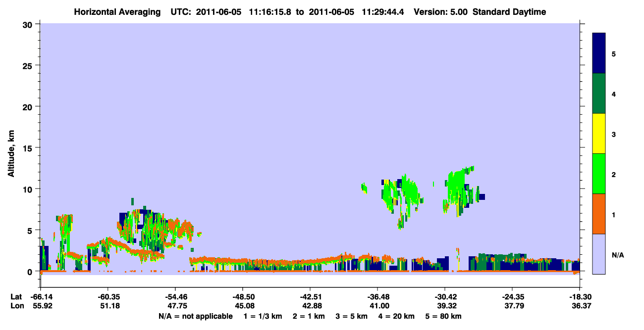The height and width of the screenshot is (330, 644).
Task: Click the '3 = 5 km' legend text
Action: 352,316
